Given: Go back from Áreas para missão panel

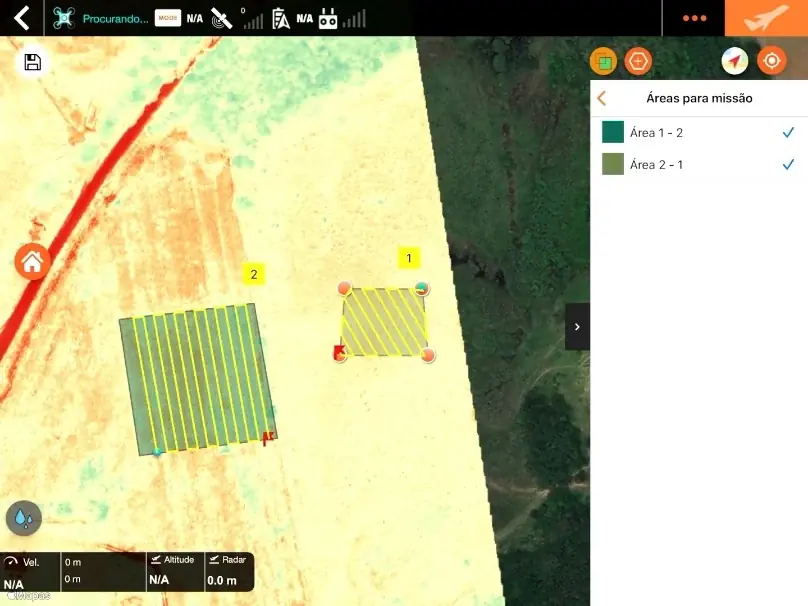Looking at the screenshot, I should click(601, 98).
